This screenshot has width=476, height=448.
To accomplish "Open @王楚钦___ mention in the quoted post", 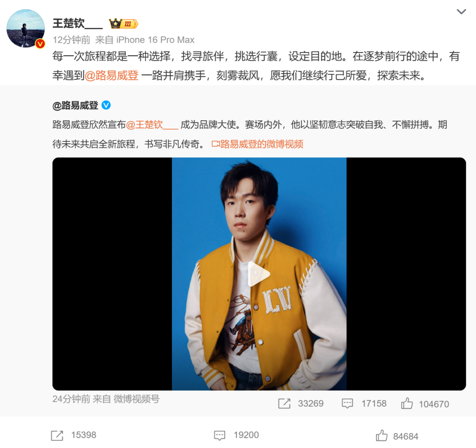I will pyautogui.click(x=152, y=124).
